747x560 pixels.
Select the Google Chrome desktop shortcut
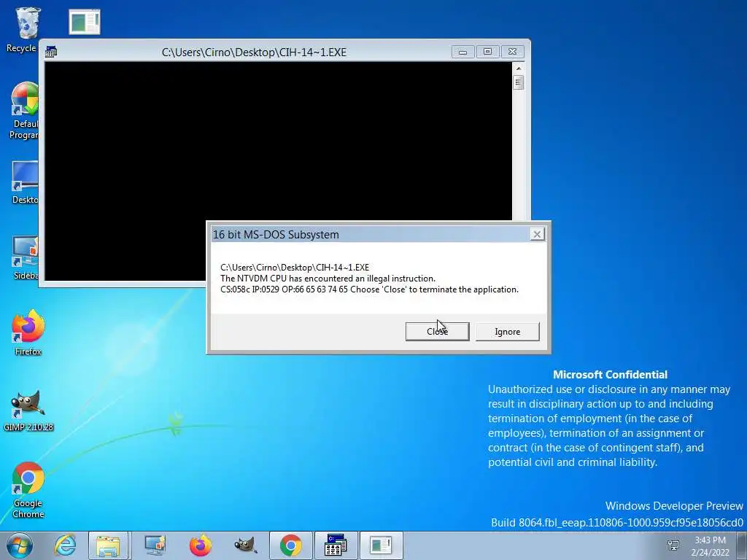tap(28, 489)
